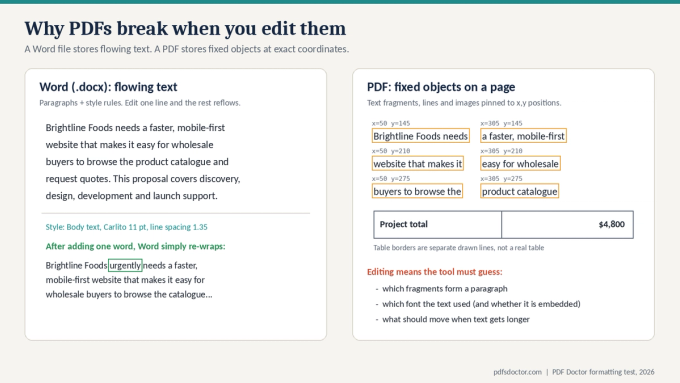Click the bullet 'which font the text used'
Viewport: 680px width, 383px height.
pyautogui.click(x=481, y=304)
